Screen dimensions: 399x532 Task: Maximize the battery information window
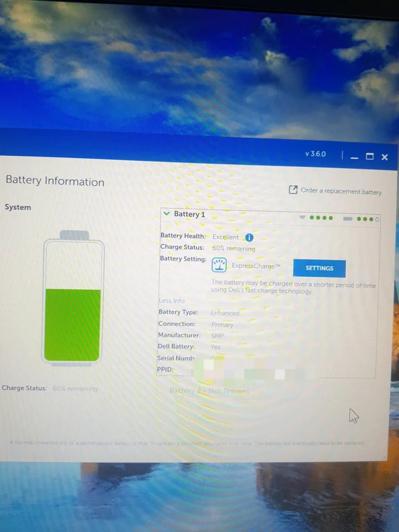coord(370,157)
